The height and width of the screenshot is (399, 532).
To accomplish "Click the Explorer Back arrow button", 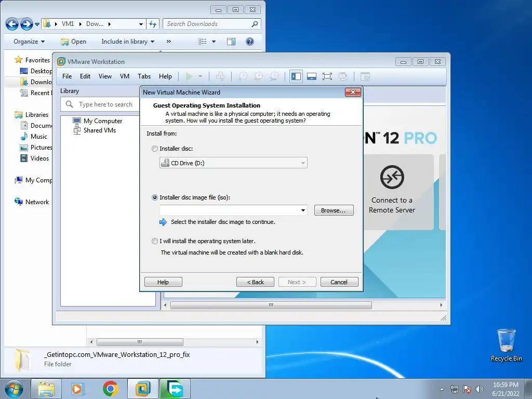I will pyautogui.click(x=12, y=24).
